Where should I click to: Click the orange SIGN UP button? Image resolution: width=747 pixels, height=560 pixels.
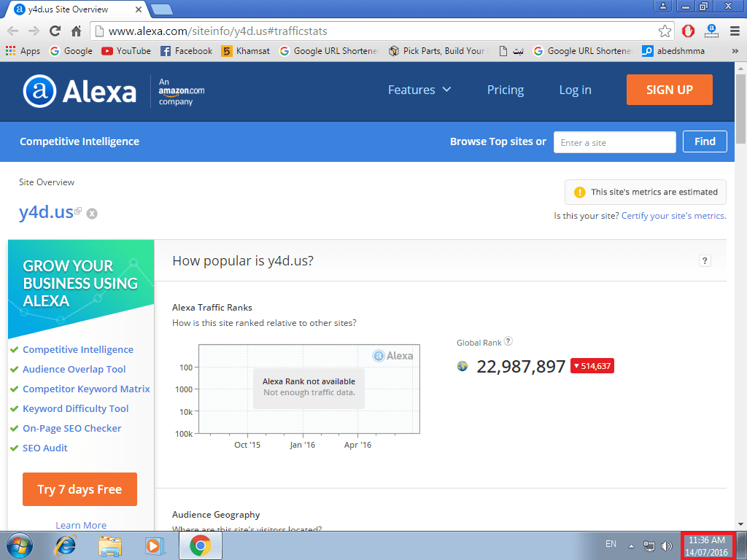point(670,90)
